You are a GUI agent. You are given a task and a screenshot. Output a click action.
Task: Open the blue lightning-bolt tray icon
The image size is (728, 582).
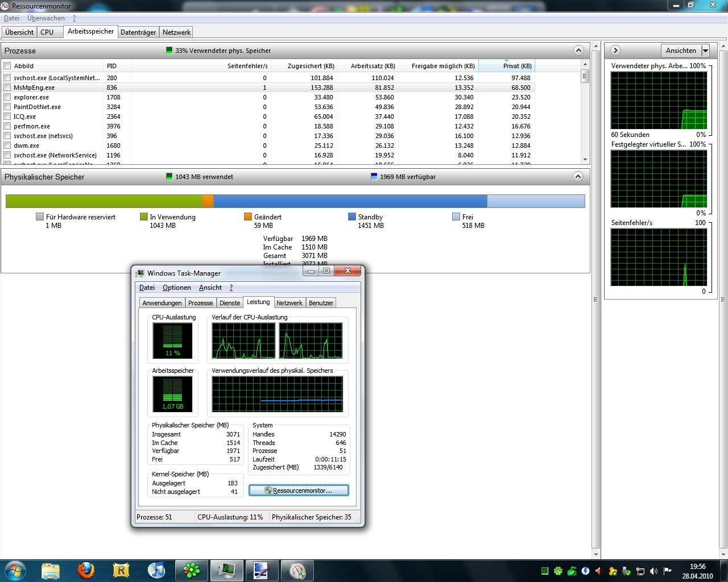585,571
